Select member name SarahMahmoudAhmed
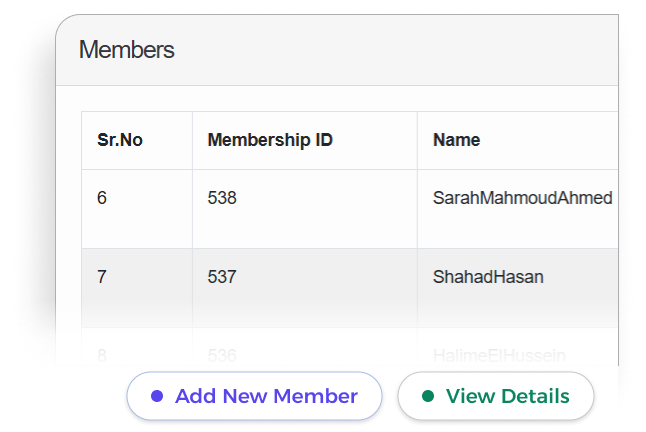The image size is (646, 432). (x=522, y=198)
